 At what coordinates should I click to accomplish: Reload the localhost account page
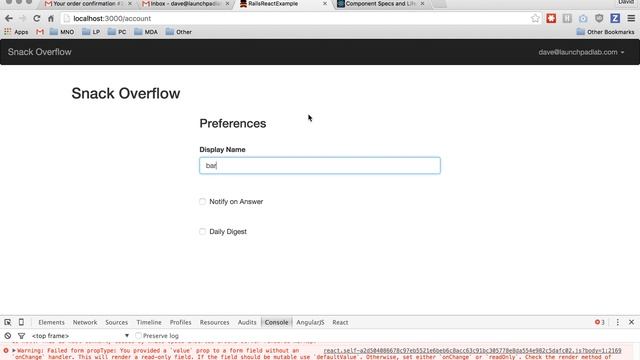click(37, 18)
